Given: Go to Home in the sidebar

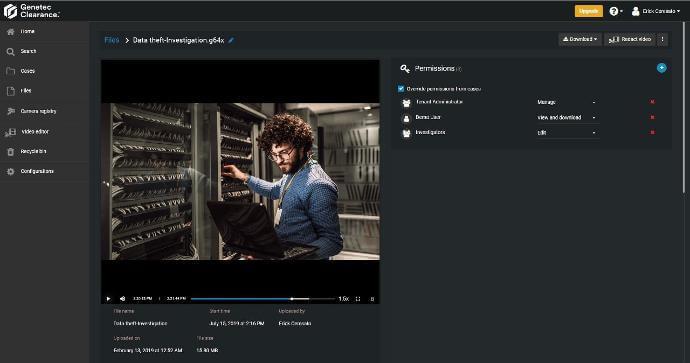Looking at the screenshot, I should pos(44,32).
